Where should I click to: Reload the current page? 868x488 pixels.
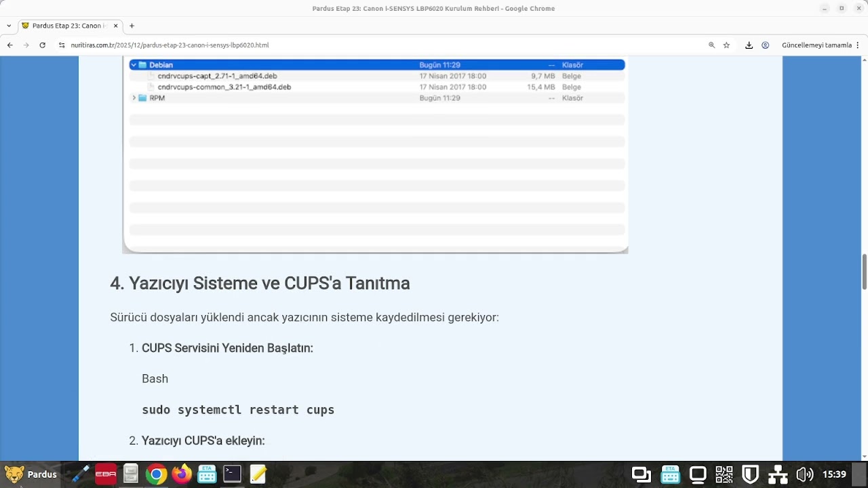(42, 45)
